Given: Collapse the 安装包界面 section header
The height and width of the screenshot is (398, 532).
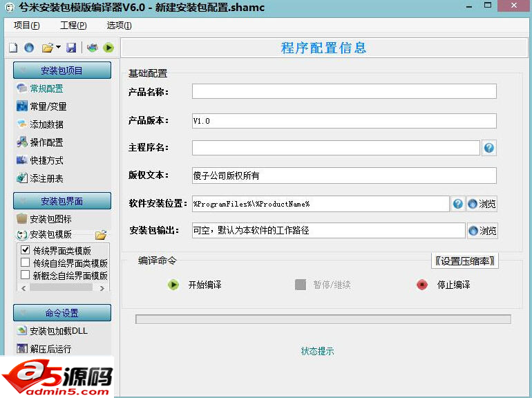Looking at the screenshot, I should 62,201.
